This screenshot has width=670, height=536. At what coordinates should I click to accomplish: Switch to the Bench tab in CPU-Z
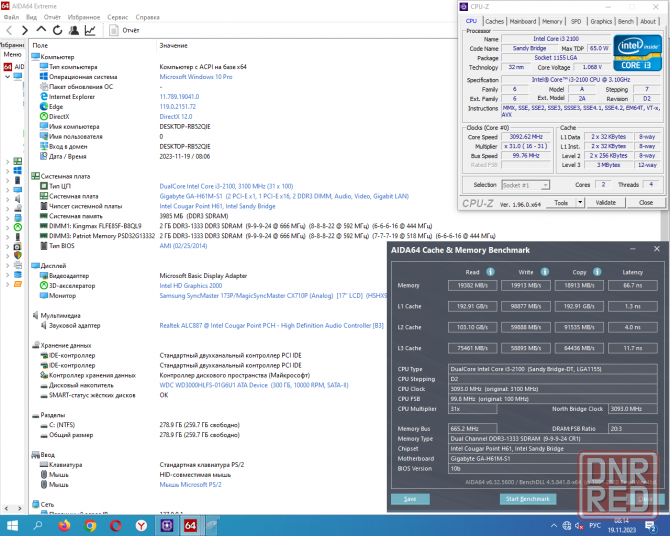coord(626,21)
